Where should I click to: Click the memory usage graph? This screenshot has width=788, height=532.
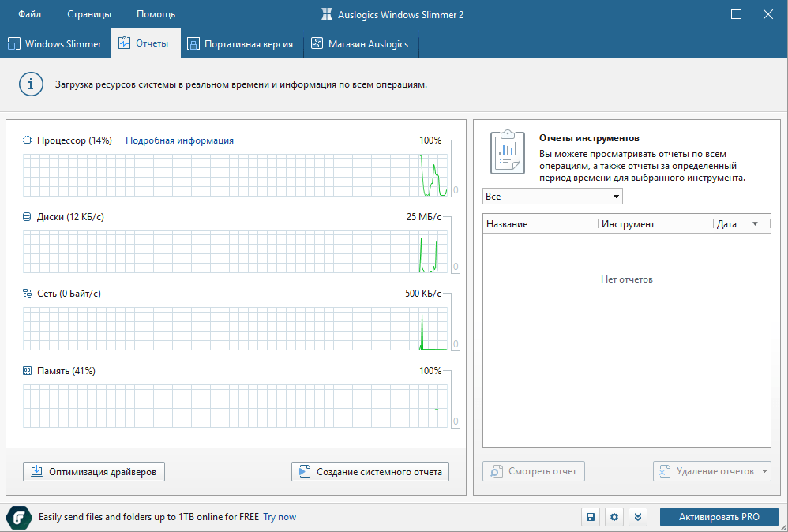(235, 406)
